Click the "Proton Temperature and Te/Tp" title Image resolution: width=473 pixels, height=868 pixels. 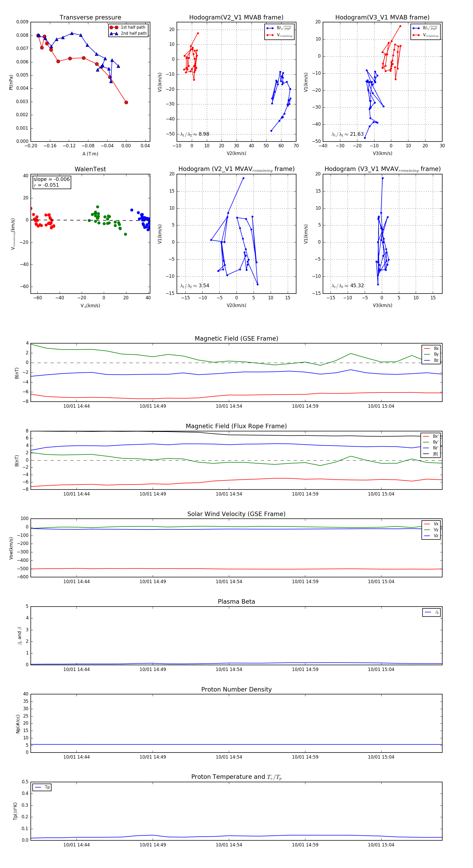pos(236,777)
